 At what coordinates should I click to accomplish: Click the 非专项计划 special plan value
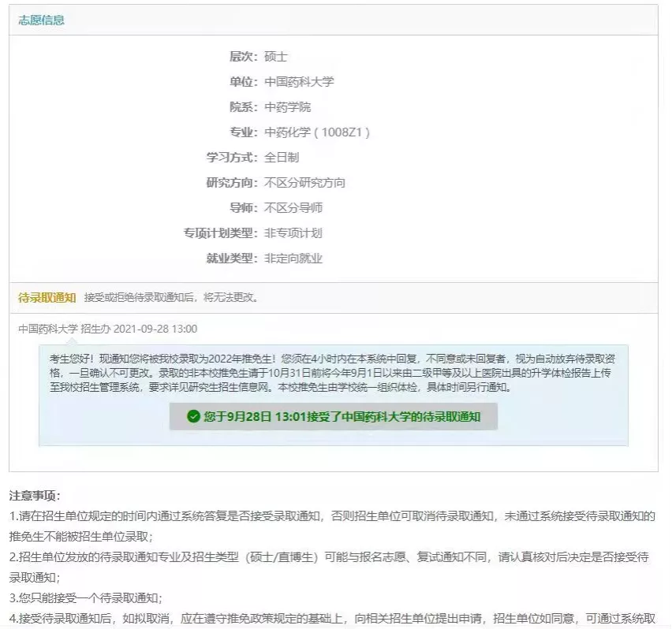point(293,233)
